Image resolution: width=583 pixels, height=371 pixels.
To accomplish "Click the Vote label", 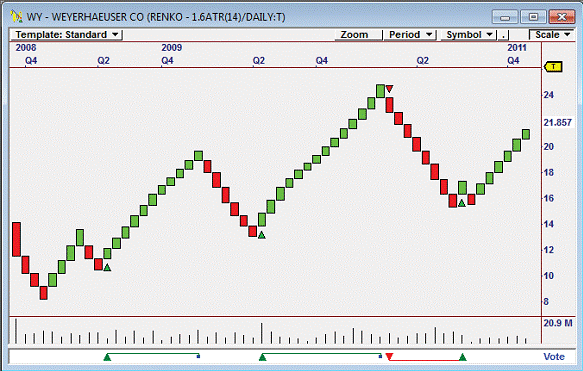I will (x=554, y=357).
